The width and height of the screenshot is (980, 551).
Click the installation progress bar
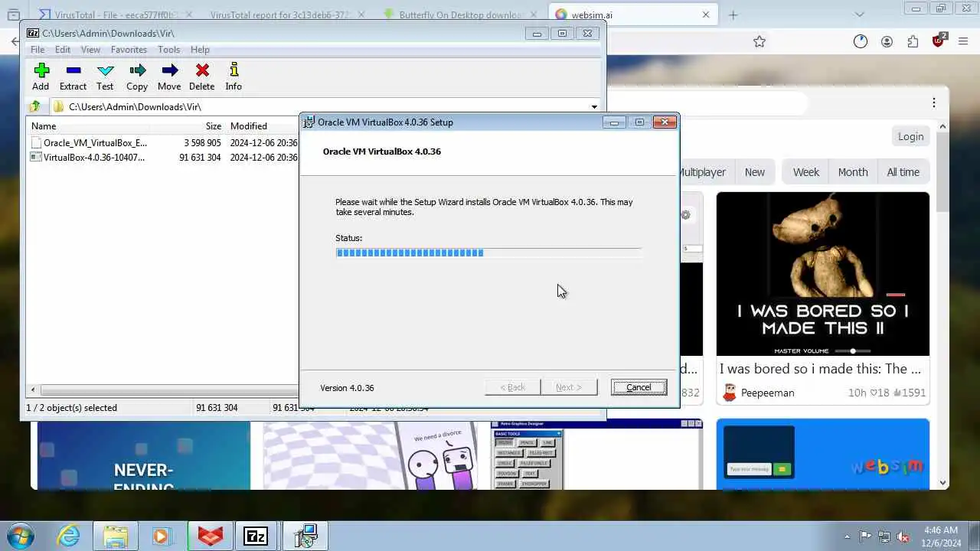[x=488, y=253]
